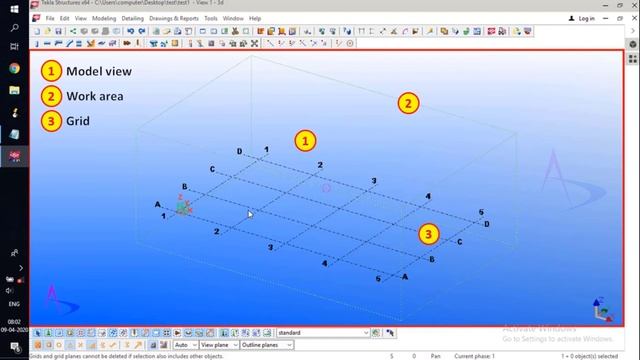The height and width of the screenshot is (360, 640).
Task: Select the Create polybeam tool
Action: click(x=58, y=43)
